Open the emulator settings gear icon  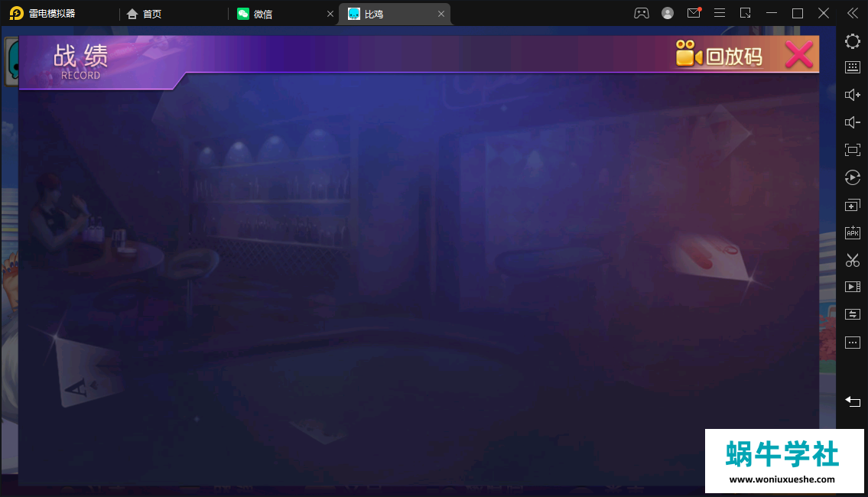point(852,41)
